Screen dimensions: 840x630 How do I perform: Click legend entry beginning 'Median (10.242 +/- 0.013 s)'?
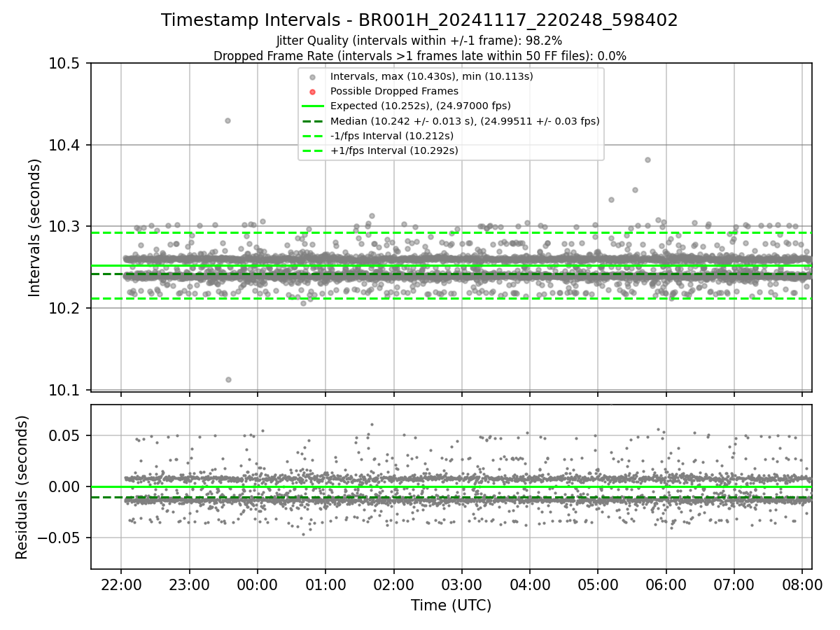click(465, 121)
